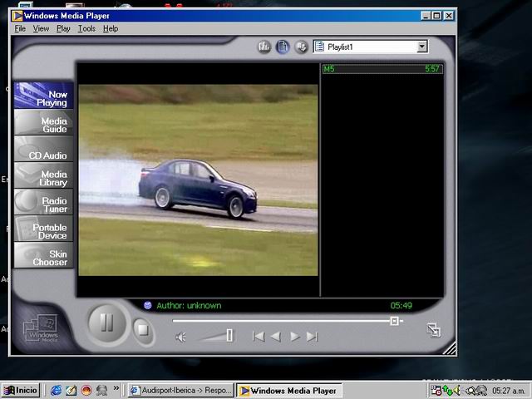The width and height of the screenshot is (532, 399).
Task: Click the BMW video frame
Action: point(198,180)
